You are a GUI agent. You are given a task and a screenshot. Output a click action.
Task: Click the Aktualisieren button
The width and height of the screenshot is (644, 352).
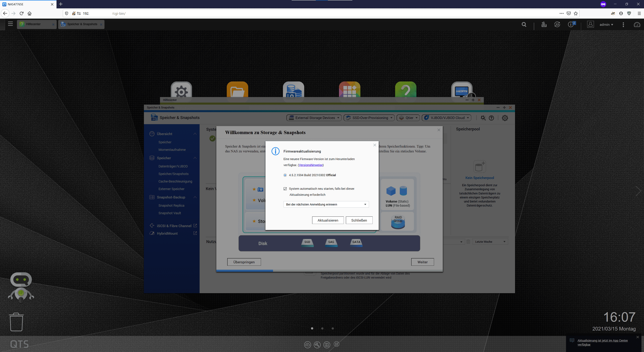(328, 220)
